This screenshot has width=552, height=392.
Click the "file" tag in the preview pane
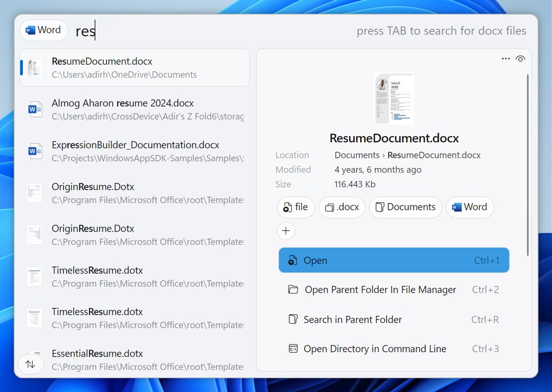[x=295, y=207]
